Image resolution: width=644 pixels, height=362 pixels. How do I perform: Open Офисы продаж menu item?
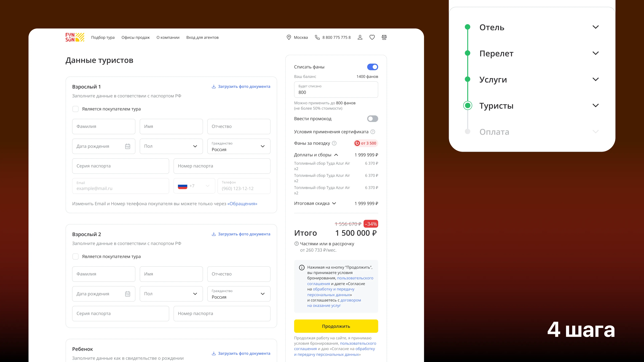pos(136,38)
